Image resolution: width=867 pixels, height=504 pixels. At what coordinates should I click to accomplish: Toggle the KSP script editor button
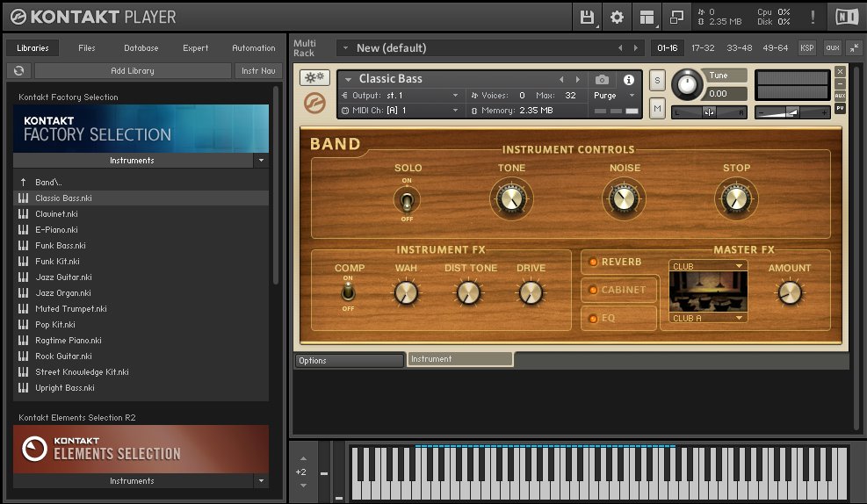click(806, 48)
